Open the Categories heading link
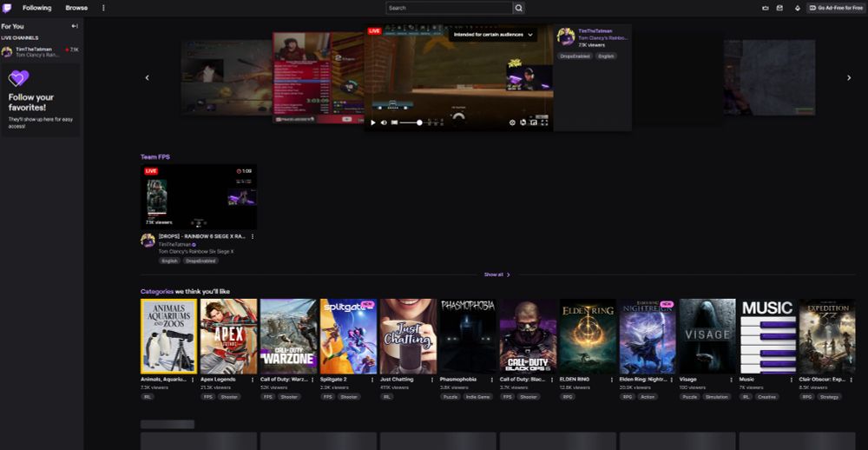Viewport: 868px width, 450px height. pos(157,291)
